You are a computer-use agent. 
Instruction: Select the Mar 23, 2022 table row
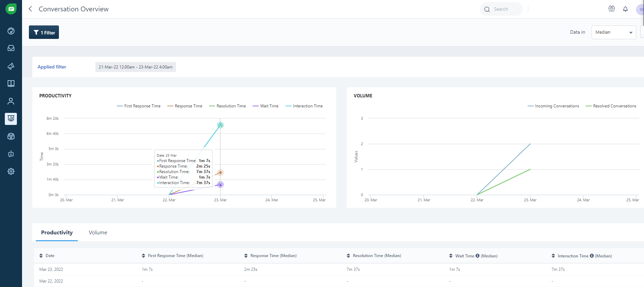click(339, 269)
